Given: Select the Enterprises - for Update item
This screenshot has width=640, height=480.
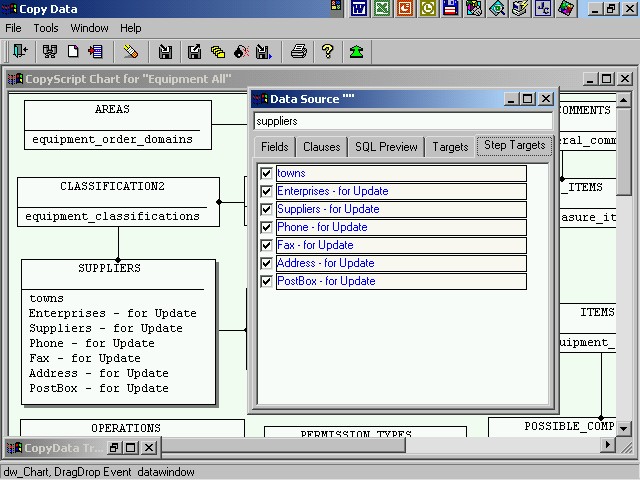Looking at the screenshot, I should [x=332, y=191].
